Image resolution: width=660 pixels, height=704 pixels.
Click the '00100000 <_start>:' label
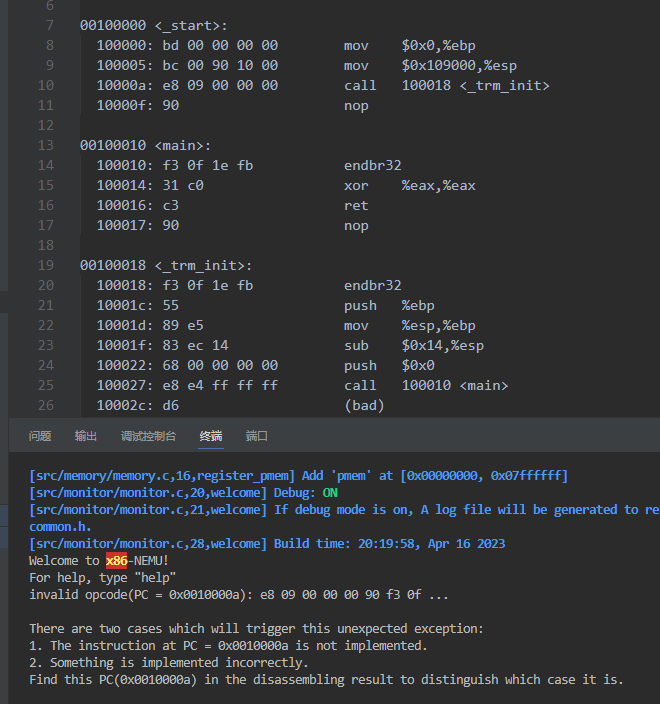(154, 26)
